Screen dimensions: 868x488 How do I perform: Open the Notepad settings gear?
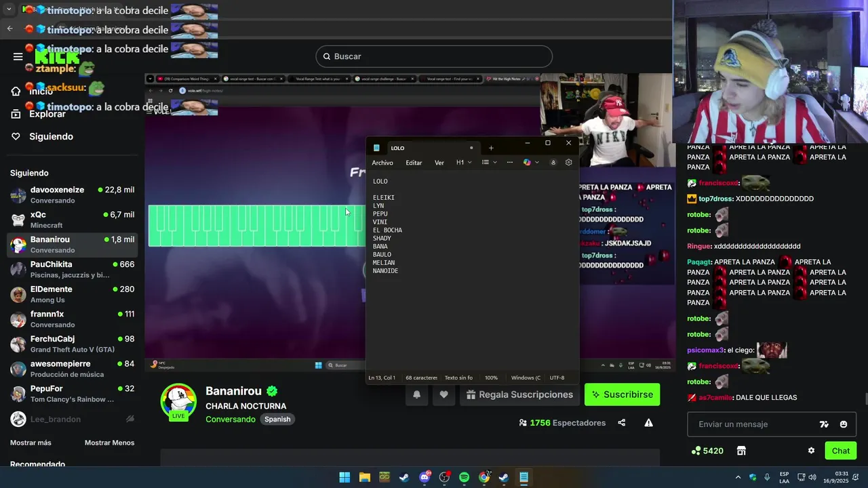click(x=568, y=163)
